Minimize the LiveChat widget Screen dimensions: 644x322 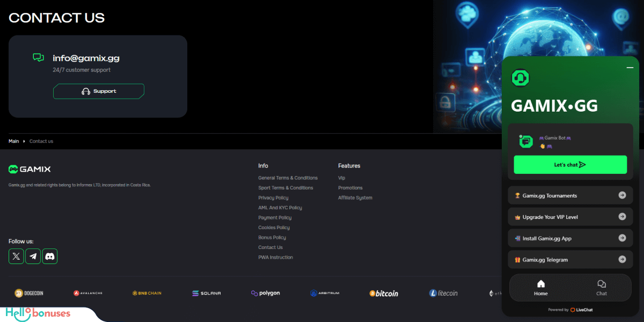tap(630, 68)
